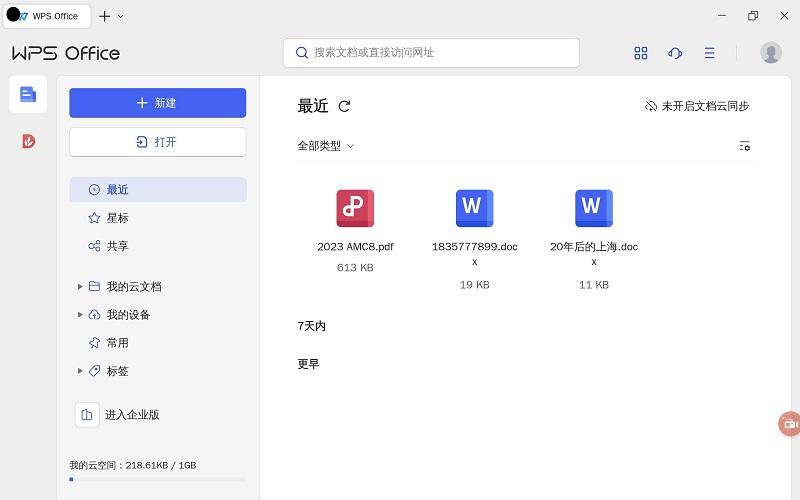800x500 pixels.
Task: Click the user avatar profile icon
Action: coord(770,53)
